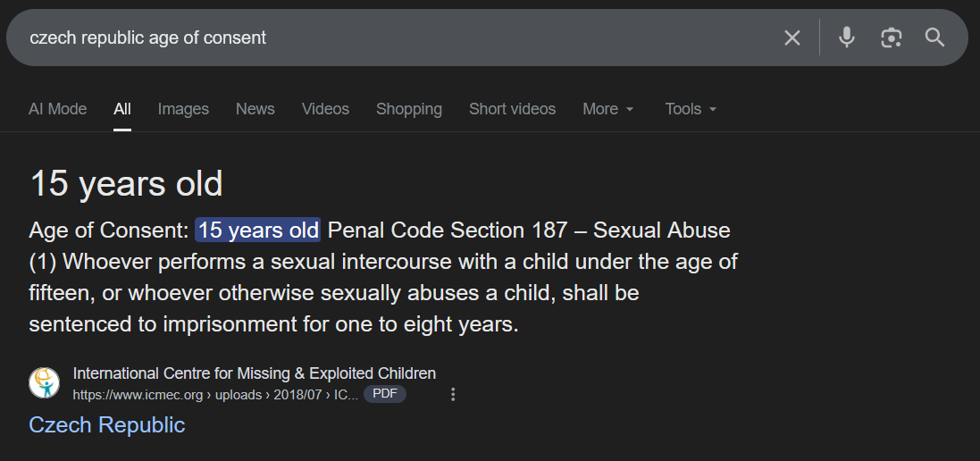Screen dimensions: 980x461
Task: Open Google Lens image search icon
Action: pyautogui.click(x=891, y=38)
